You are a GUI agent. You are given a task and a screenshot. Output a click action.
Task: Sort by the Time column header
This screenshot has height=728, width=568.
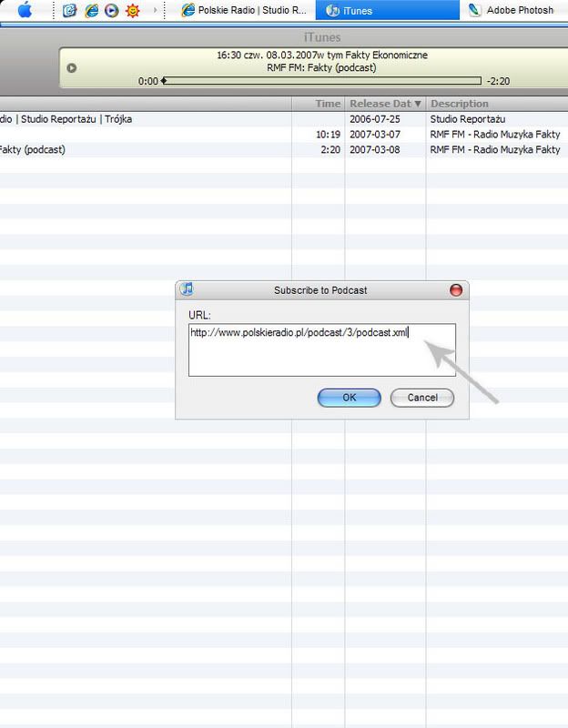coord(319,104)
